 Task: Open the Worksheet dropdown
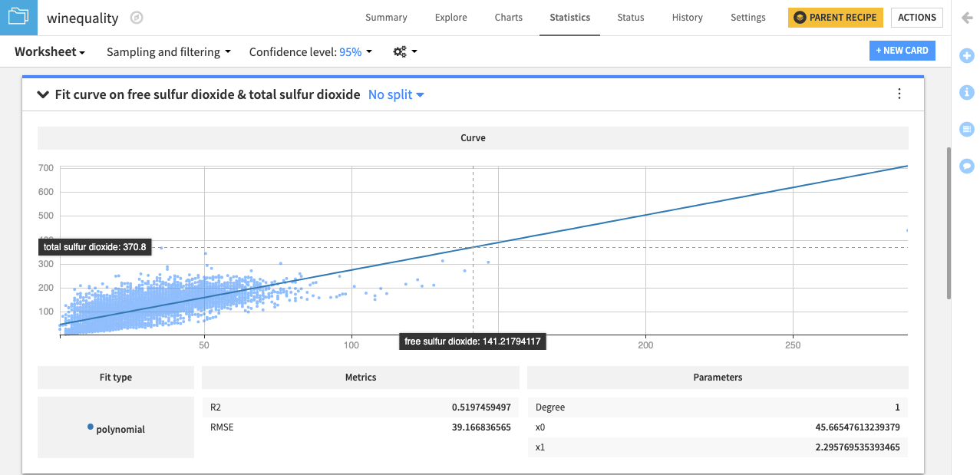(48, 51)
